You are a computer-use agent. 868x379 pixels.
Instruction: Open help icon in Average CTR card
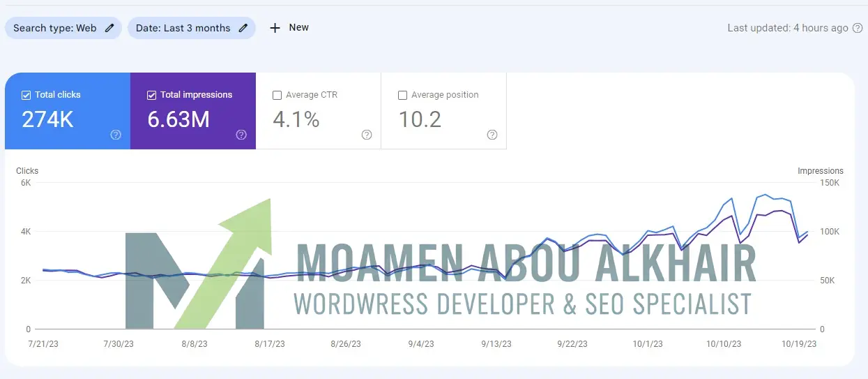367,135
